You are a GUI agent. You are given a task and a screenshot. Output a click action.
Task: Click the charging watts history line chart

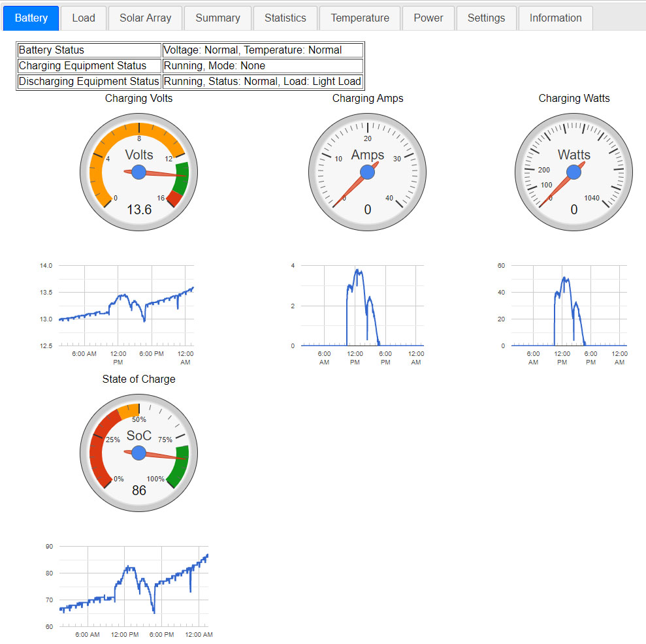[569, 306]
